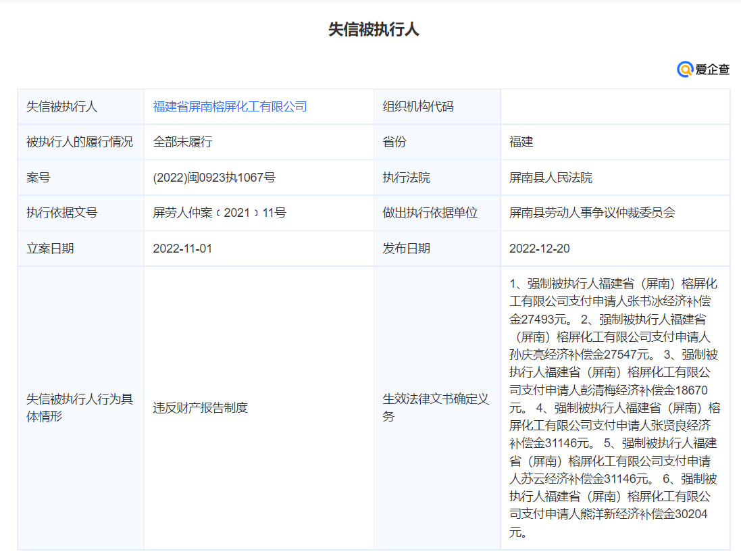Click the 屏劳人仲案〔2021〕11号 document number
This screenshot has height=560, width=741.
click(x=220, y=213)
